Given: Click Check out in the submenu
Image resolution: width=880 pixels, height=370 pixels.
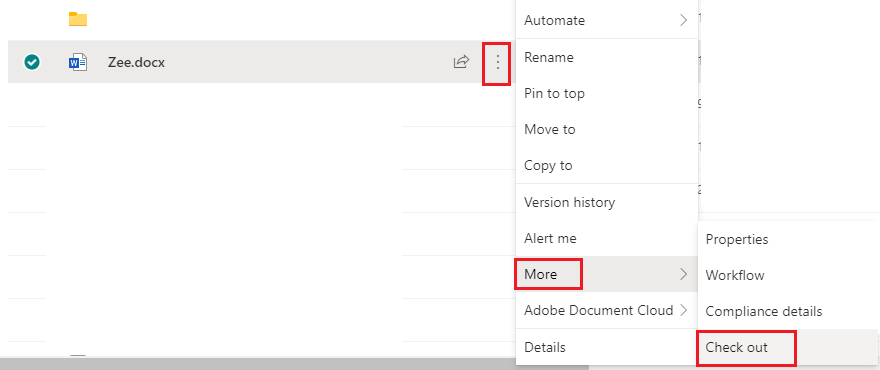Looking at the screenshot, I should pyautogui.click(x=788, y=348).
